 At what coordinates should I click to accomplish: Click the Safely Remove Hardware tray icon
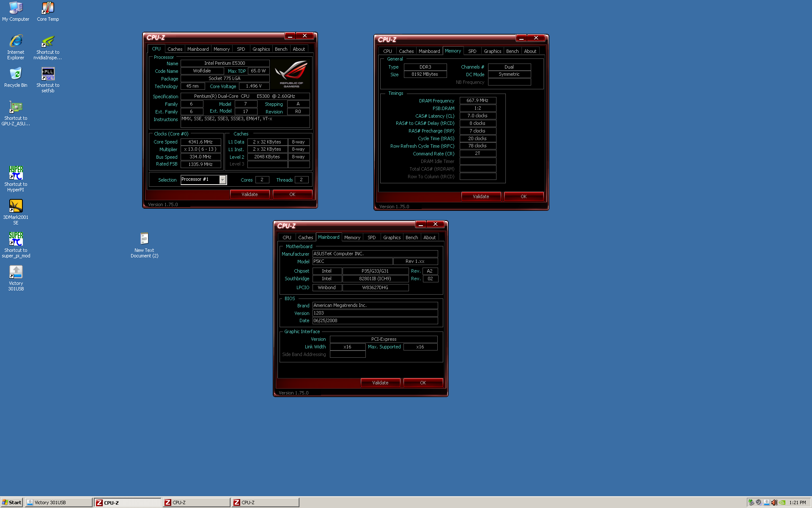tap(751, 502)
